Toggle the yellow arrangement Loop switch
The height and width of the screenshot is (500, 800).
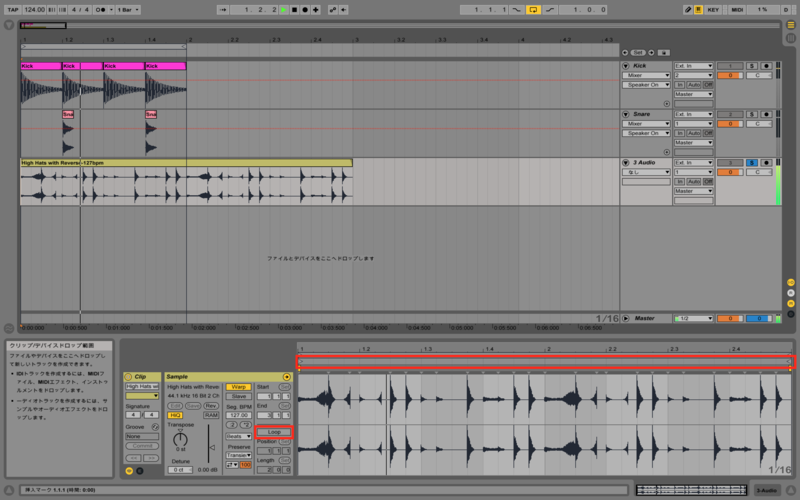[533, 10]
